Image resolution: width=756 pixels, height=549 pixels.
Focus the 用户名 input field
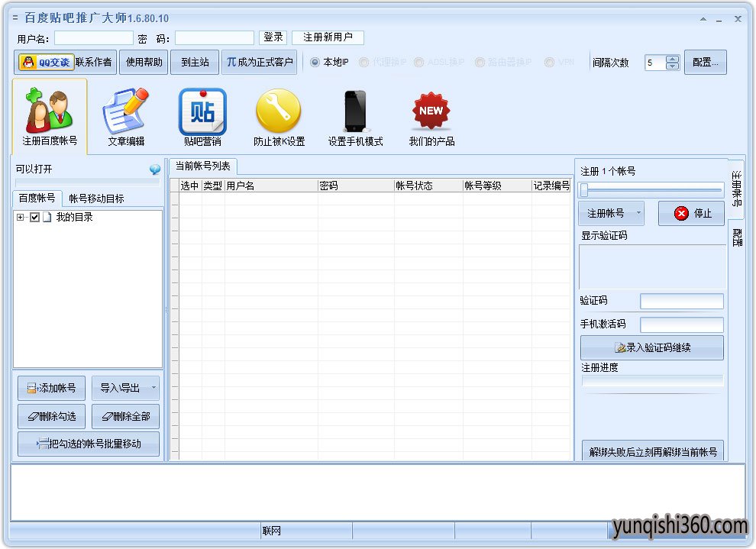pos(93,38)
